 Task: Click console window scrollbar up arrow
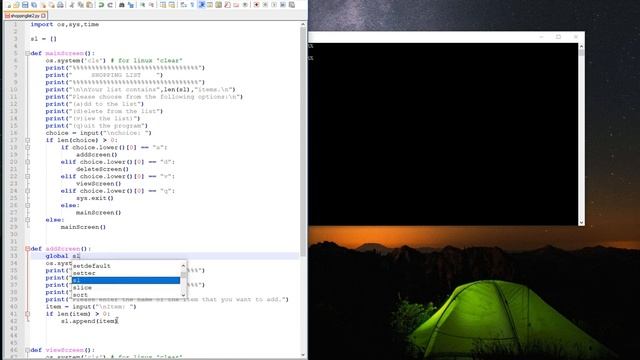tap(581, 47)
